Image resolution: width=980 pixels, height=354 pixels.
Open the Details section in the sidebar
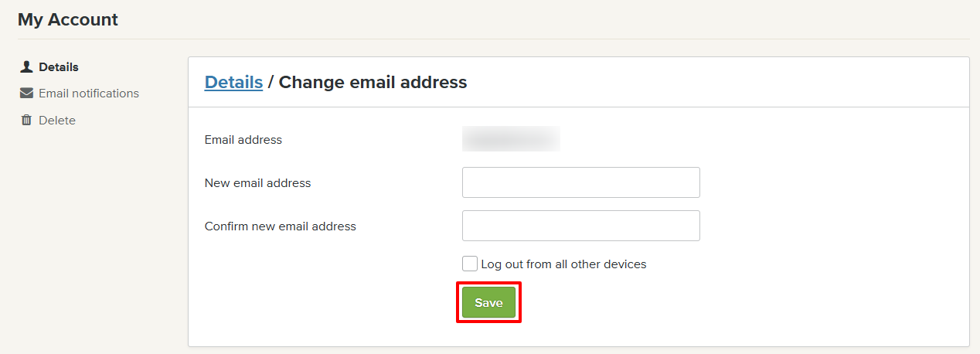click(x=59, y=67)
